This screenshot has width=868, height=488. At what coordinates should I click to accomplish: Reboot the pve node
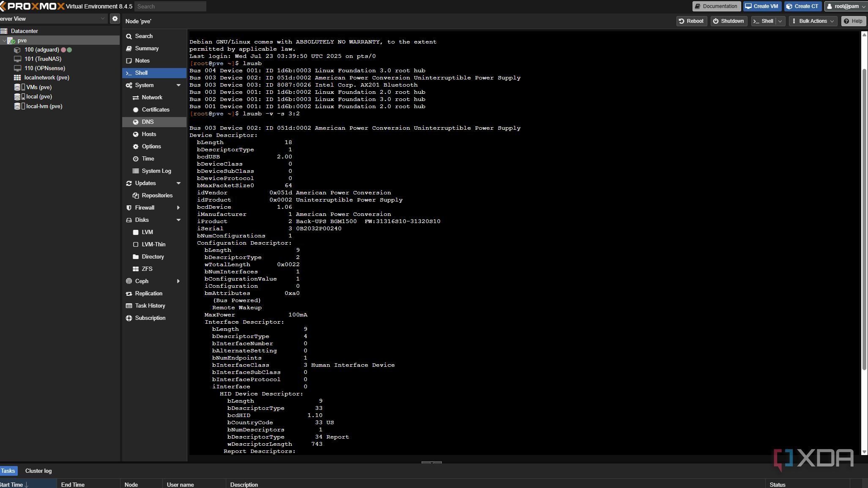pos(691,21)
